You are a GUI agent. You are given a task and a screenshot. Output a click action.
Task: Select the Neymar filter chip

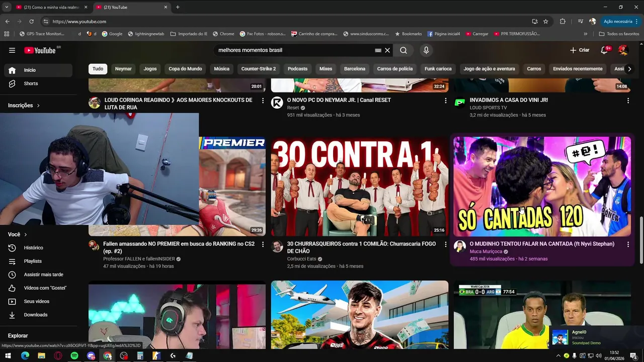(123, 69)
